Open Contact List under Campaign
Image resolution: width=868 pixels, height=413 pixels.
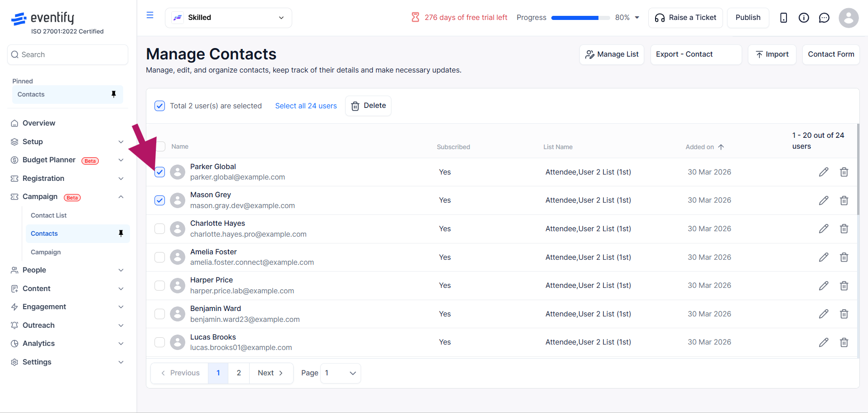(x=48, y=215)
